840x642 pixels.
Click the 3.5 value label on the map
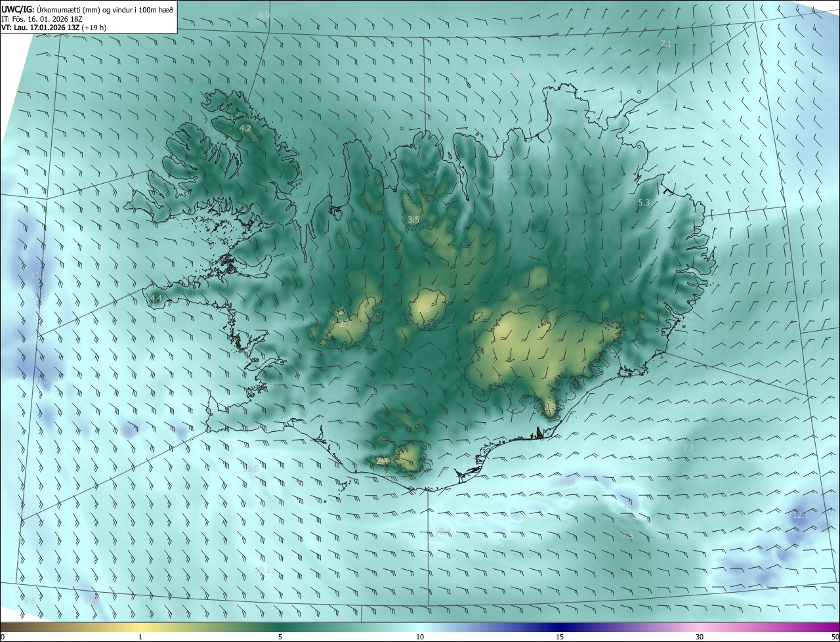(413, 219)
